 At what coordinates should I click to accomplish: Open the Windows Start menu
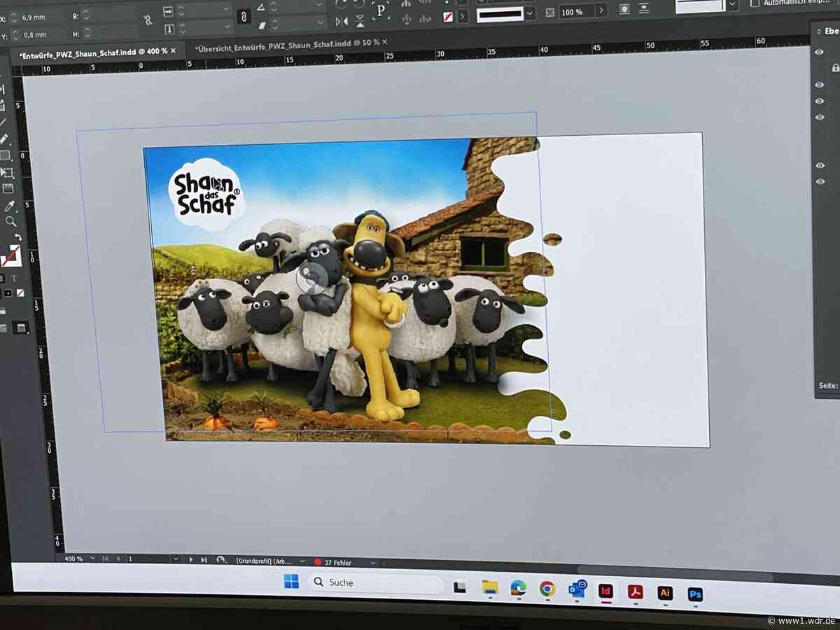(x=291, y=581)
